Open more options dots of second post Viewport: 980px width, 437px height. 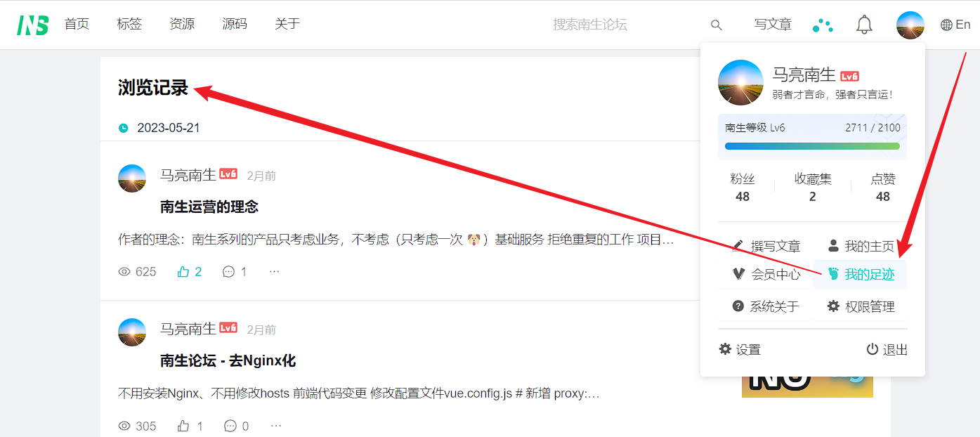pos(276,426)
